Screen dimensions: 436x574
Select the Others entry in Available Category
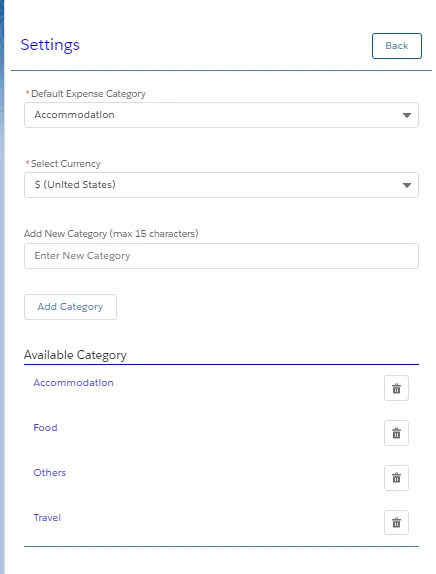click(x=49, y=473)
